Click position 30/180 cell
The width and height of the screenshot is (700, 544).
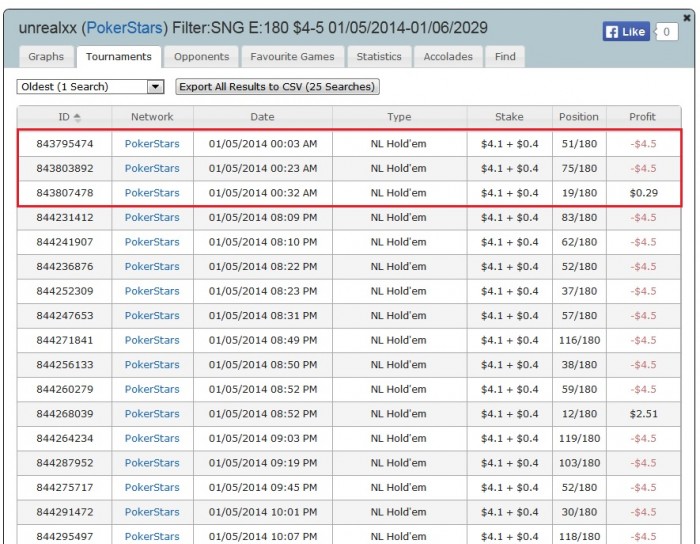pos(579,512)
